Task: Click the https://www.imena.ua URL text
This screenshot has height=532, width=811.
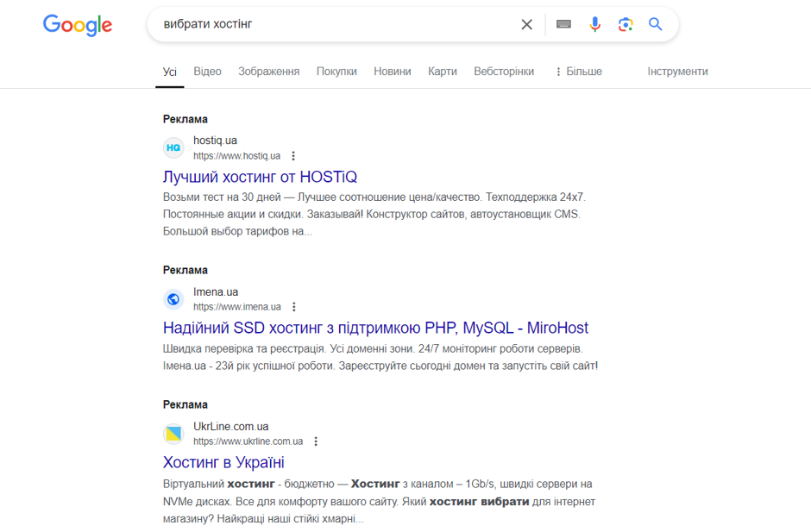Action: (237, 307)
